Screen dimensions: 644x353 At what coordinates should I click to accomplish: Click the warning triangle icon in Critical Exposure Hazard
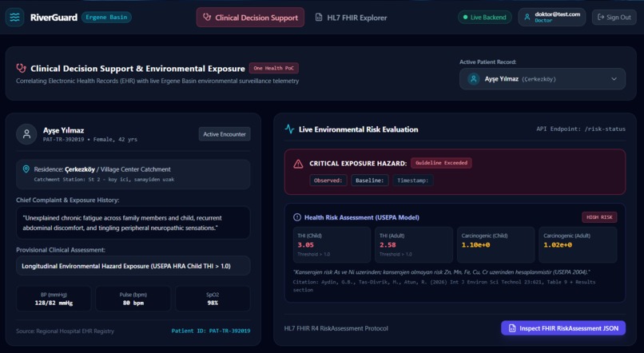pos(298,164)
